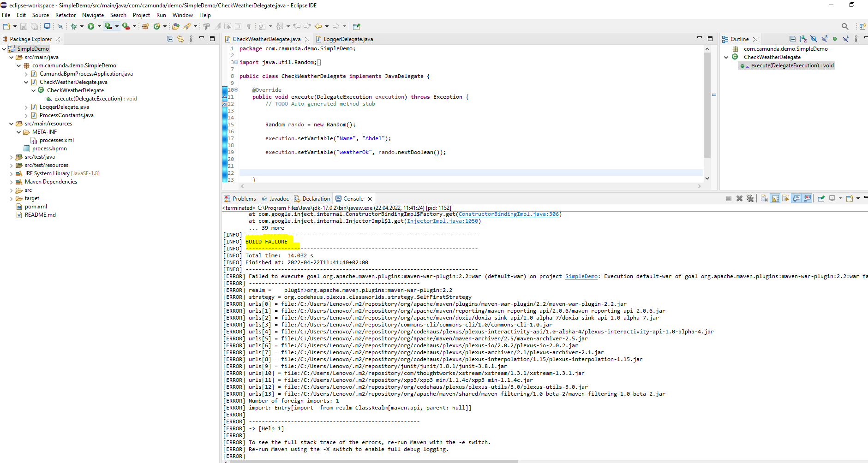The width and height of the screenshot is (868, 463).
Task: Expand the Maven Dependencies node
Action: [x=12, y=182]
